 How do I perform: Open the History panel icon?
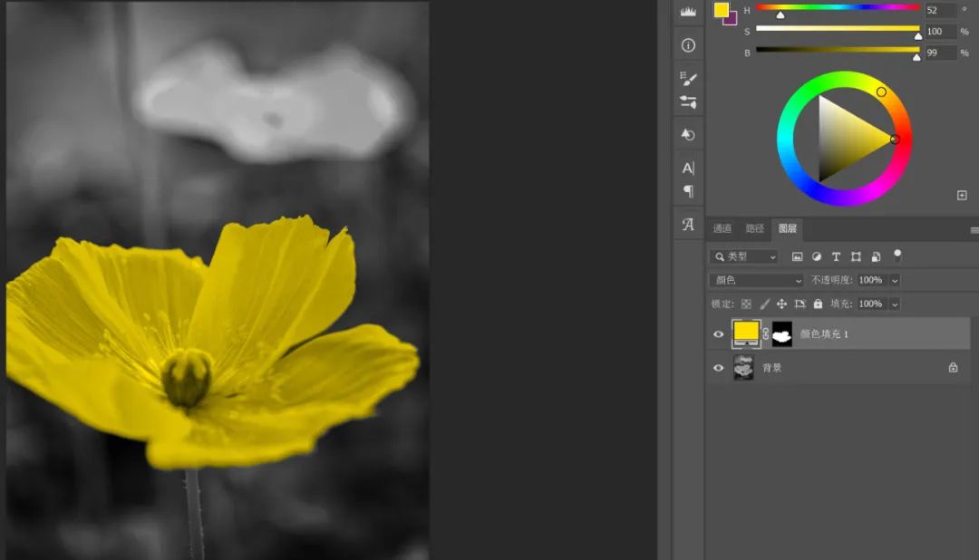(688, 134)
